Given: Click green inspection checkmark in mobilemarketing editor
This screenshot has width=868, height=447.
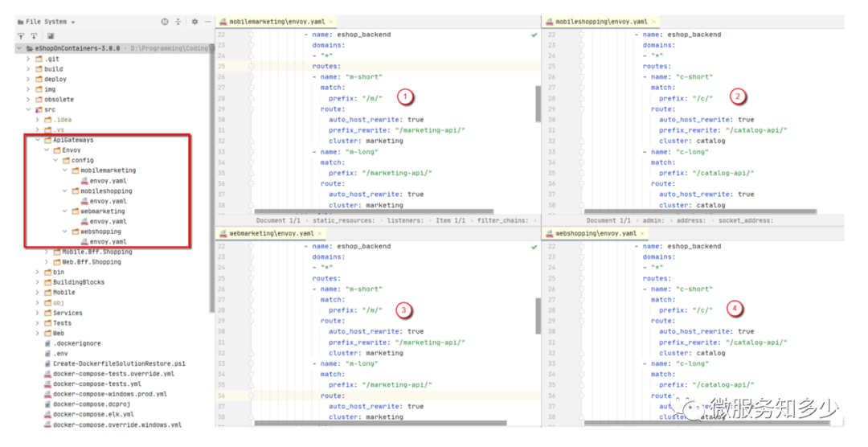Looking at the screenshot, I should tap(534, 35).
